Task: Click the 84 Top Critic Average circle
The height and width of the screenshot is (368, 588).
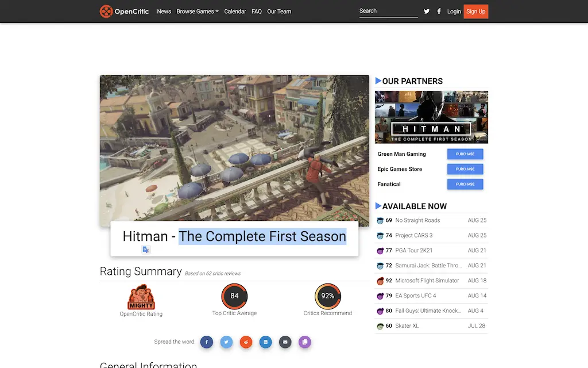Action: pos(234,296)
